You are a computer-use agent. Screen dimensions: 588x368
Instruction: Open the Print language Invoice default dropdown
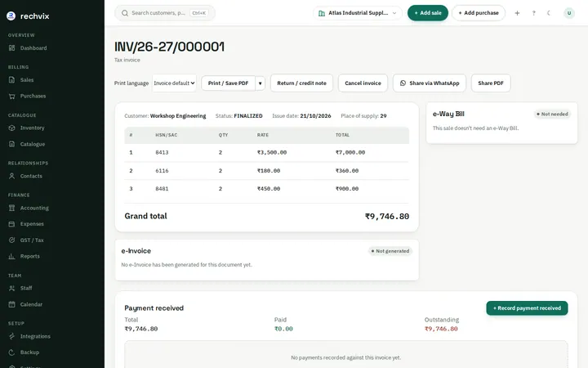[175, 83]
